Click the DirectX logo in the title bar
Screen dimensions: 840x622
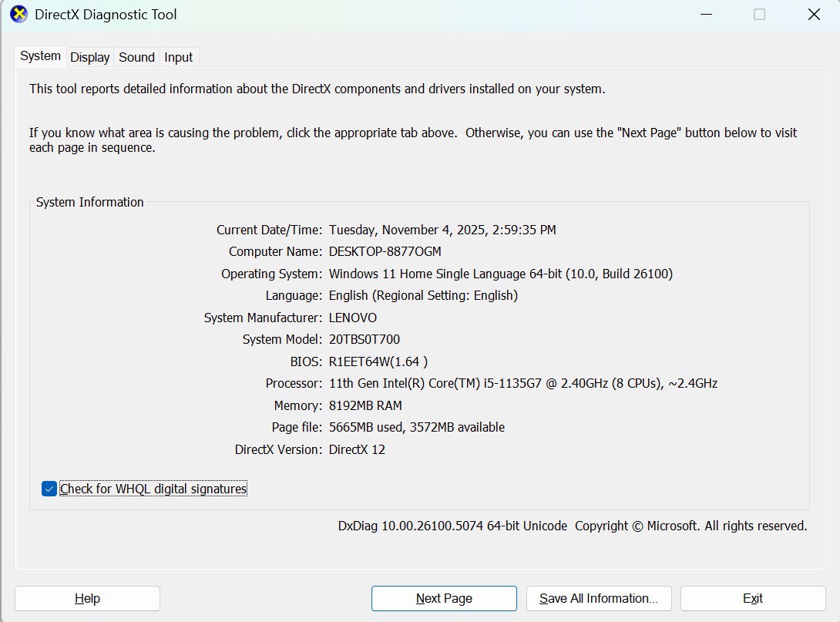pos(18,14)
